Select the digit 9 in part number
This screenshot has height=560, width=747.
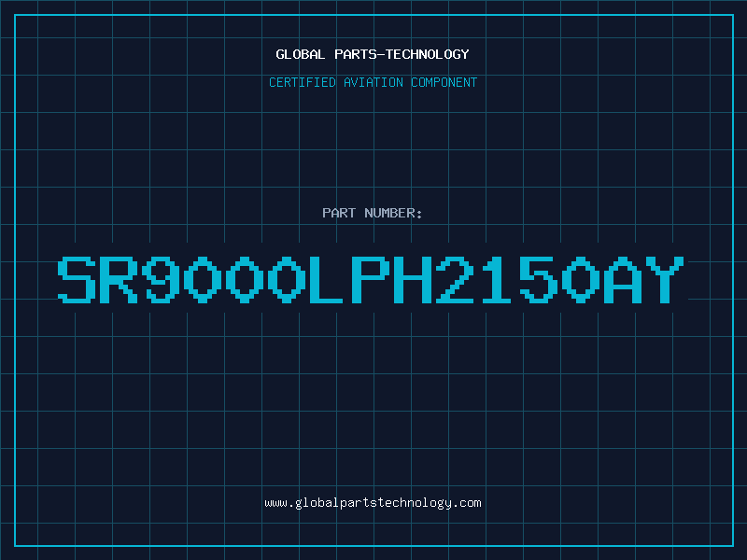click(161, 279)
